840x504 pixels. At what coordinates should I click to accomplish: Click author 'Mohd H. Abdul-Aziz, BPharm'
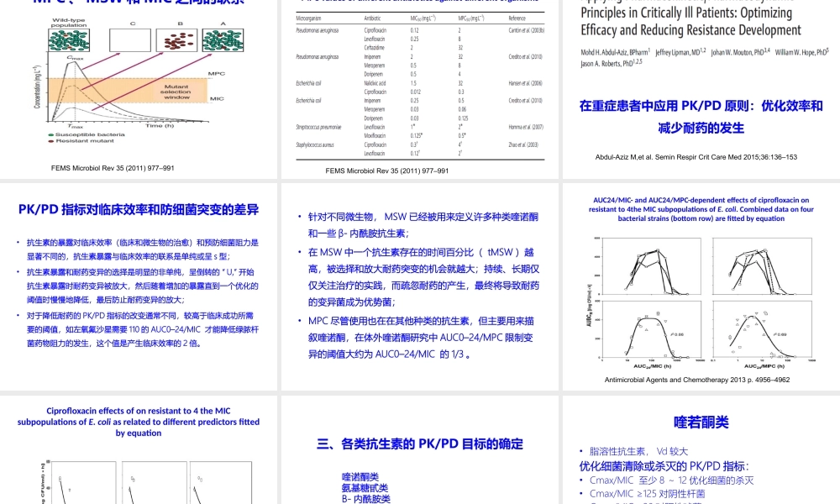[x=615, y=52]
